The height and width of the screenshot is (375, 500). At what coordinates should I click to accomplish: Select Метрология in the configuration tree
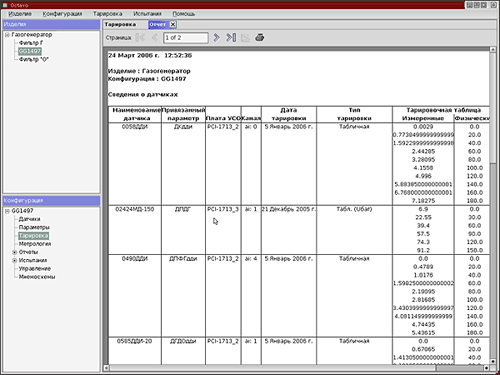tap(35, 244)
